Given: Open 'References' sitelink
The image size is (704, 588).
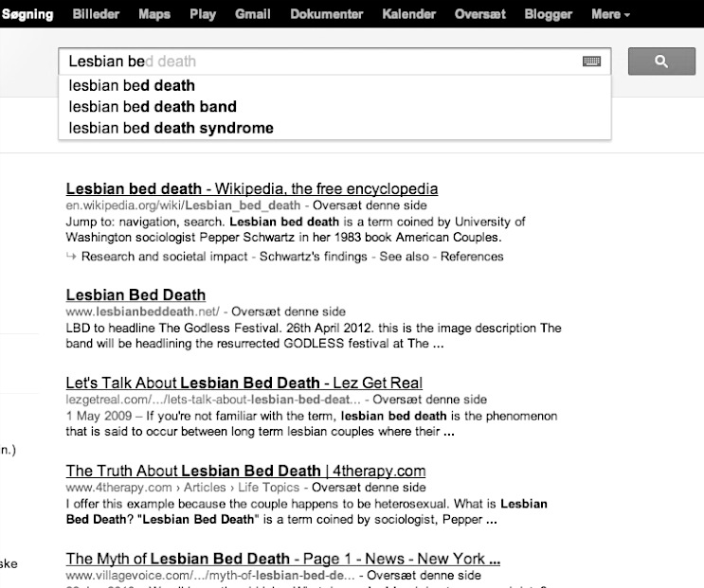Looking at the screenshot, I should pos(472,257).
